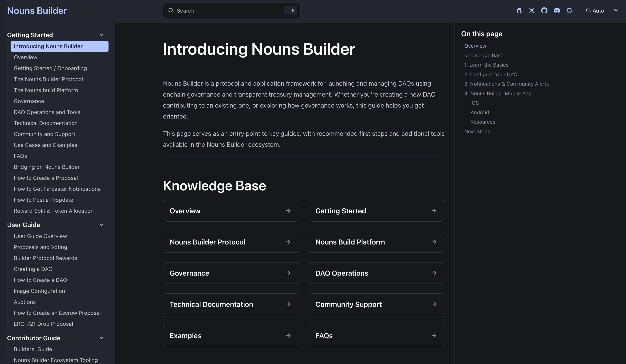Jump to Next Steps in page outline

477,131
